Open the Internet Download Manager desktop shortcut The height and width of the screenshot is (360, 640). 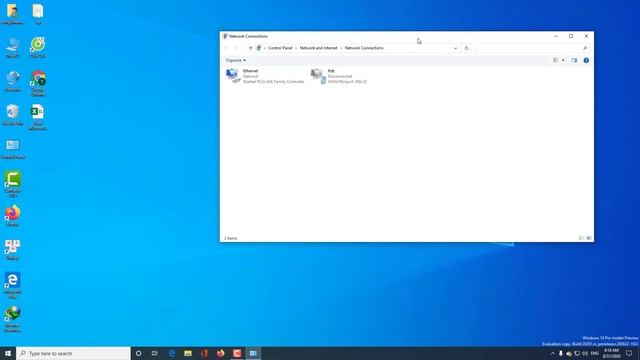tap(13, 319)
